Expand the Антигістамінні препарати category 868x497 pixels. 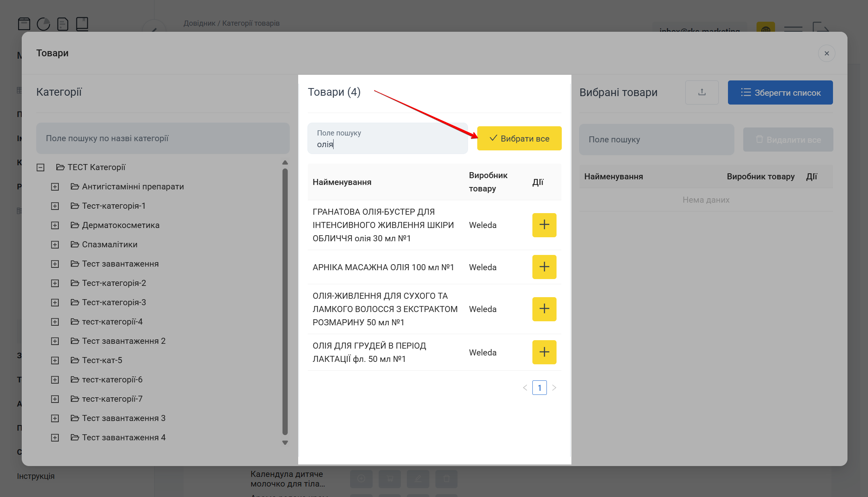(55, 187)
